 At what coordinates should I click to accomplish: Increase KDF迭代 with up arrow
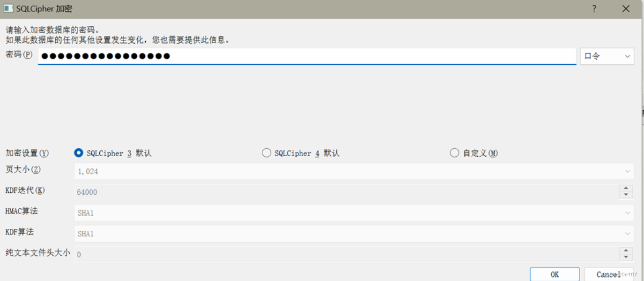626,188
